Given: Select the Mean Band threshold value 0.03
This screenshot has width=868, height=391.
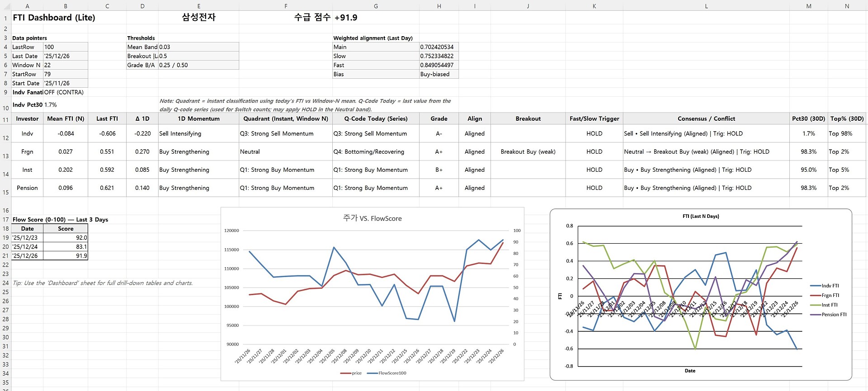Looking at the screenshot, I should 198,47.
